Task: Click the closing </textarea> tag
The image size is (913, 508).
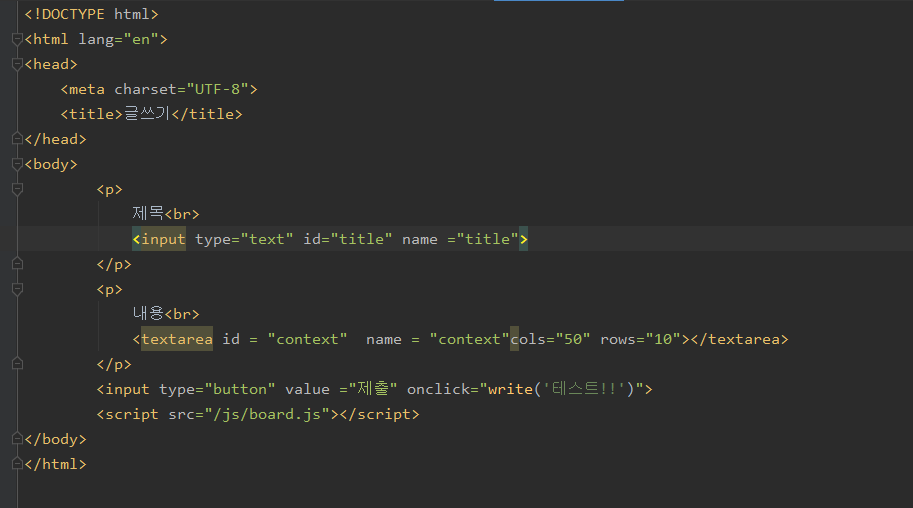Action: point(739,339)
